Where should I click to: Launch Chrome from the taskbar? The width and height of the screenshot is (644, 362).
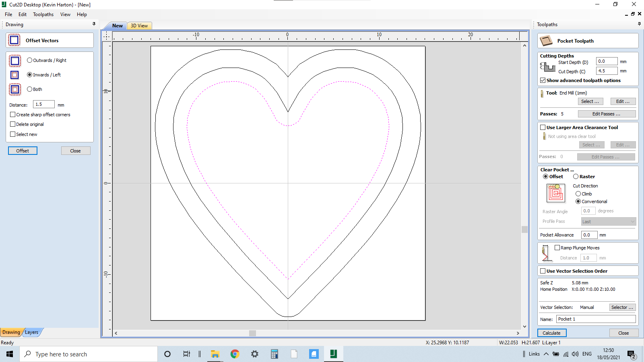(x=235, y=354)
